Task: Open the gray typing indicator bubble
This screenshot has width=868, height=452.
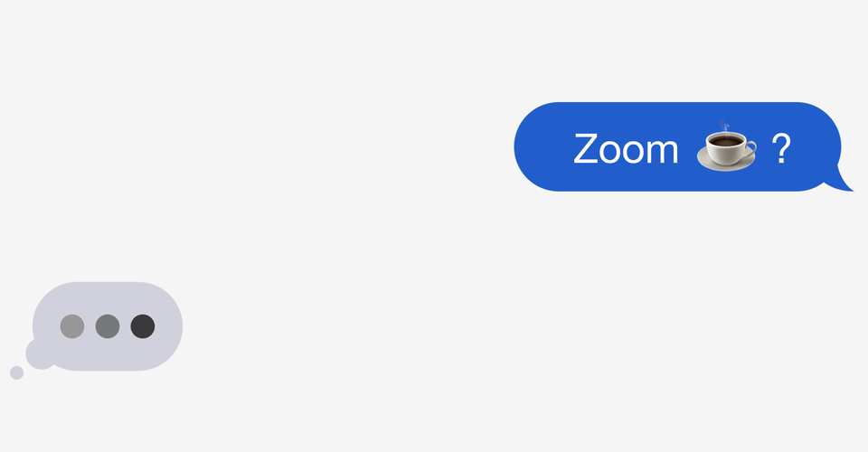Action: [108, 326]
